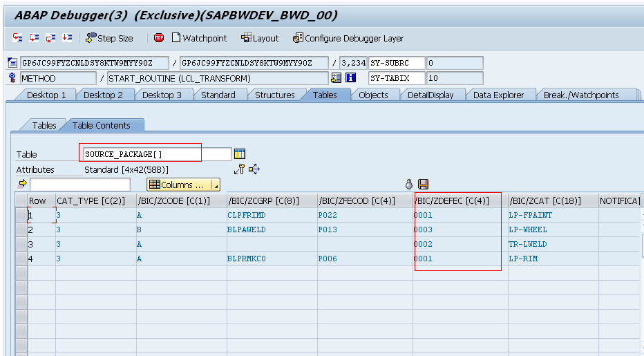Click the select-all corner cell left of Row header
Screen dimensions: 644x356
[x=21, y=200]
